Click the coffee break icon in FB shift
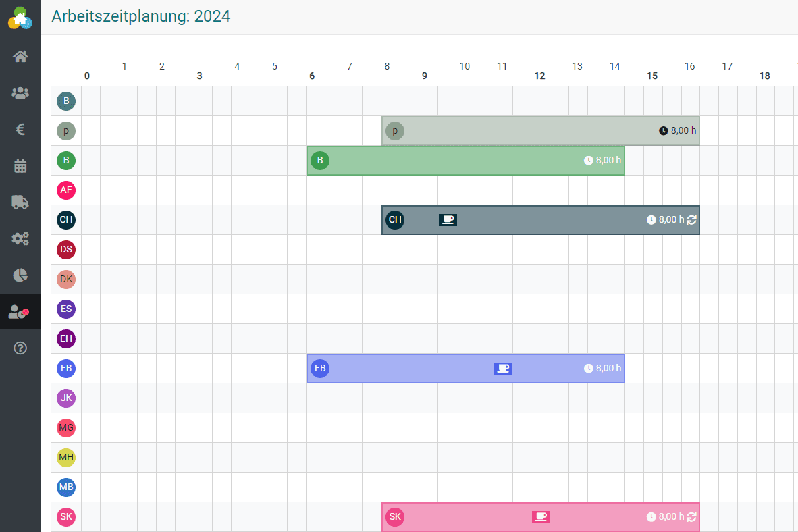 click(x=504, y=369)
